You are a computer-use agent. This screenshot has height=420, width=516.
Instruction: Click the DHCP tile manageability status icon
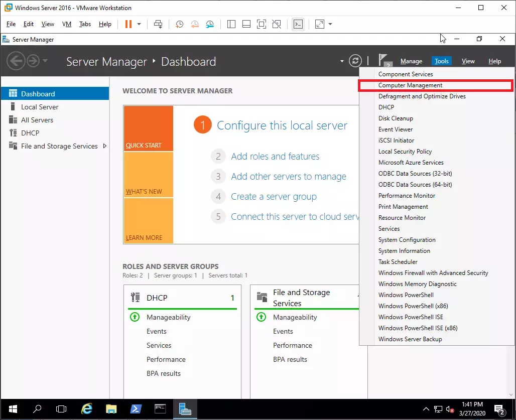[x=135, y=317]
